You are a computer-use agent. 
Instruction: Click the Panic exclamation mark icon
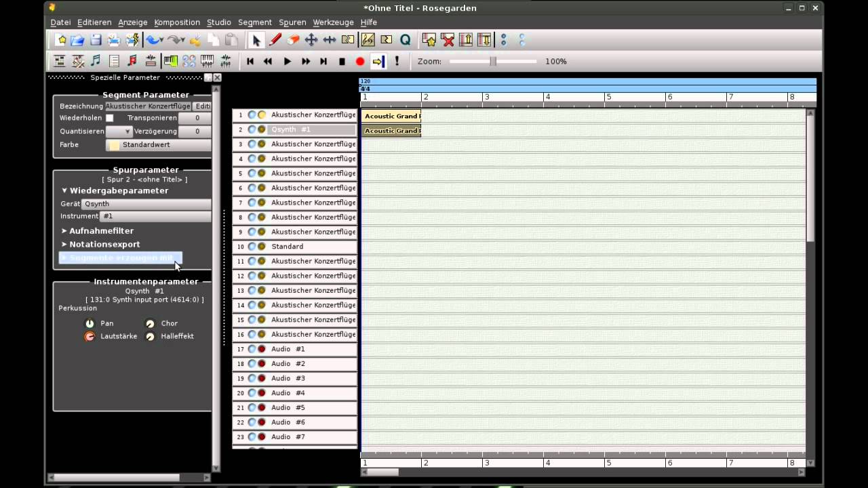click(x=397, y=61)
